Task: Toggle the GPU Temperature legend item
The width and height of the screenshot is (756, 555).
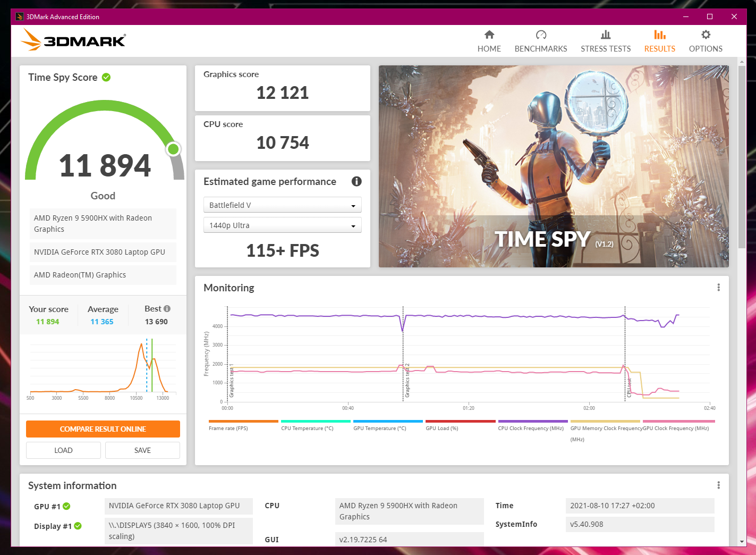Action: [388, 425]
